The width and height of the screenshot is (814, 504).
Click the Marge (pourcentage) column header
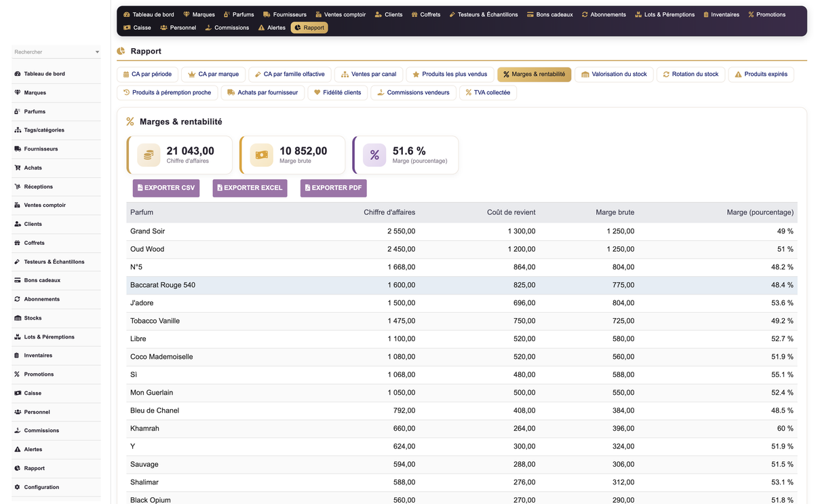click(x=760, y=212)
